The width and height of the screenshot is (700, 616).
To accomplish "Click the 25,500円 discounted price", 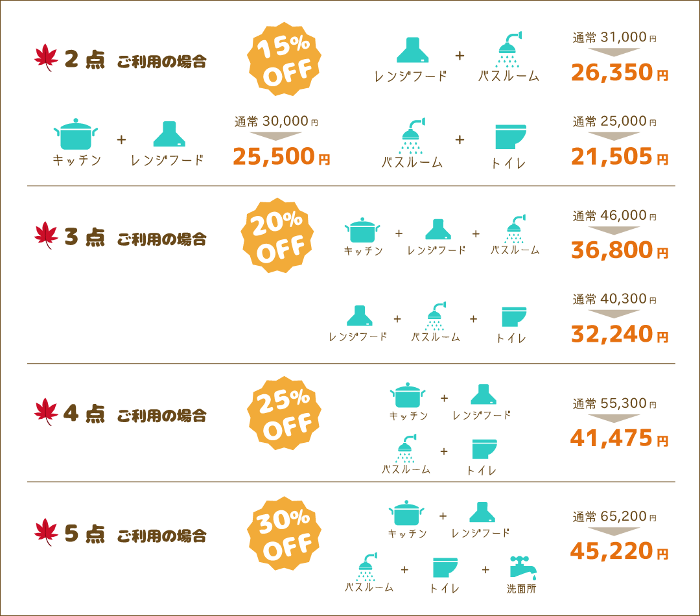I will 281,156.
